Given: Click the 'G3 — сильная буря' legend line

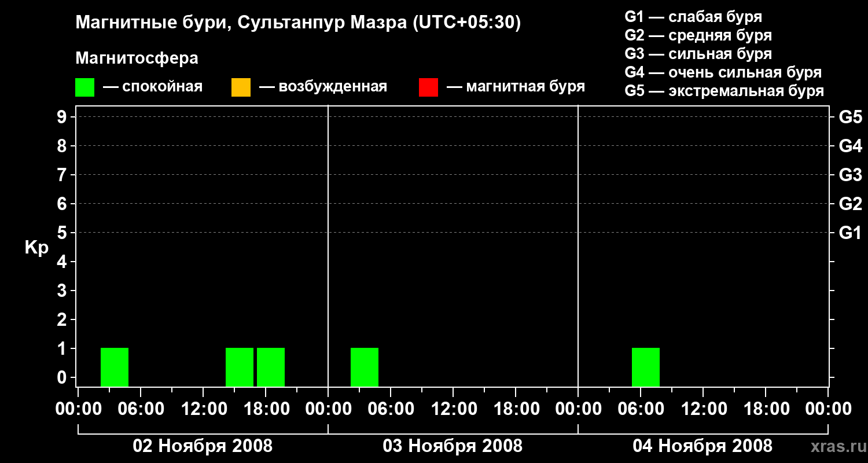Looking at the screenshot, I should coord(698,54).
